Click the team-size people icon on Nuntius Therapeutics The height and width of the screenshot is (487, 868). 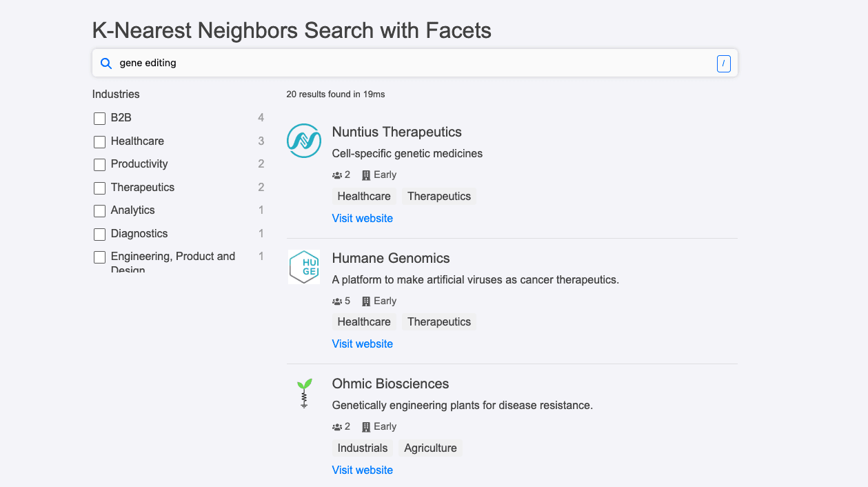336,175
